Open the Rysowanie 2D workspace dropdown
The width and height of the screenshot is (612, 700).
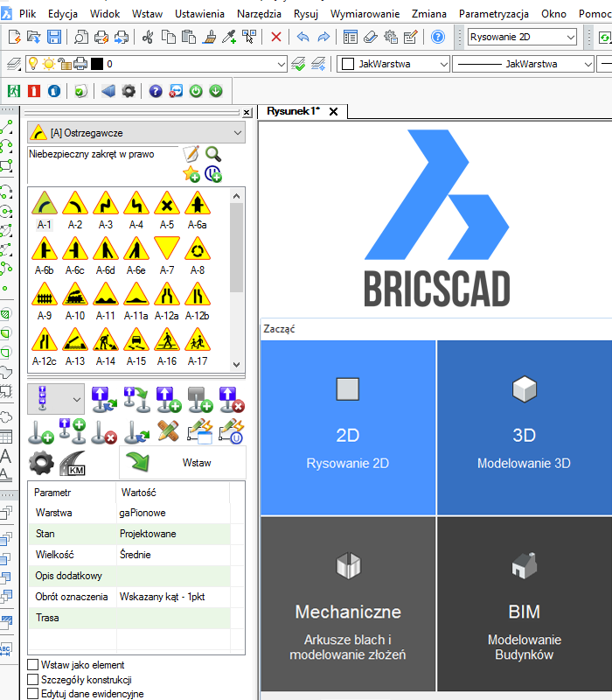522,37
